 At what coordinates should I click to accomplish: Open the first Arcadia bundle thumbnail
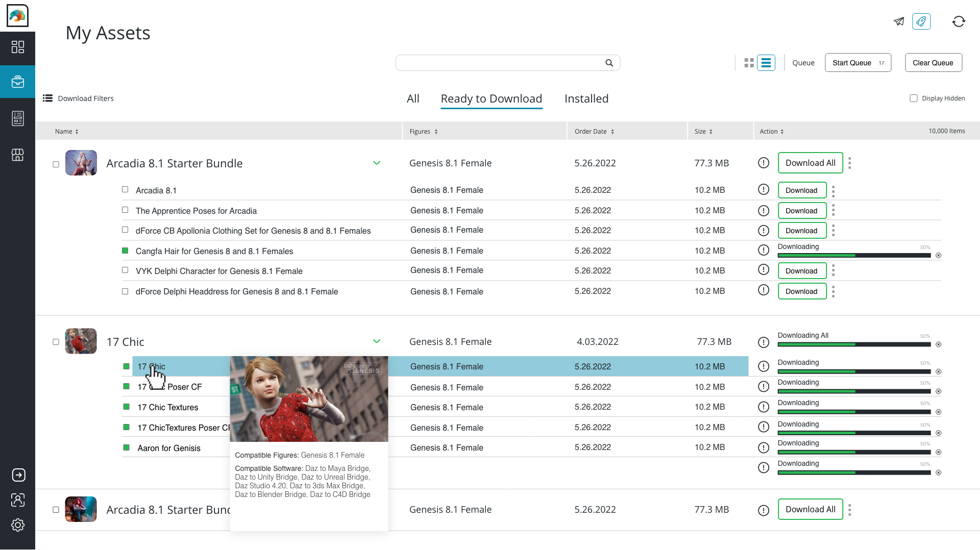81,163
